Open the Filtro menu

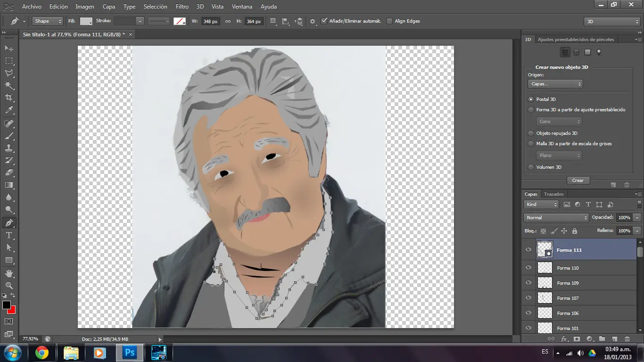pyautogui.click(x=182, y=7)
